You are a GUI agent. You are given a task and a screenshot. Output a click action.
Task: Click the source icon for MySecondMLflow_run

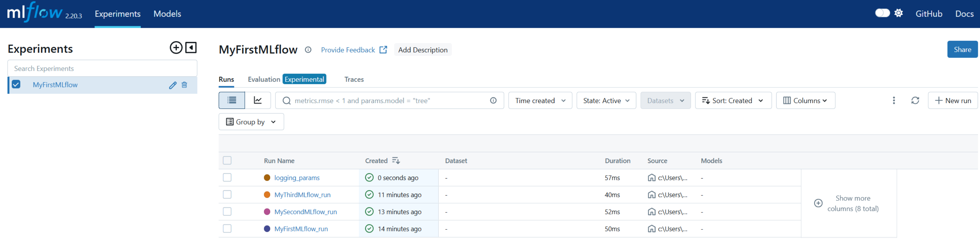tap(651, 212)
